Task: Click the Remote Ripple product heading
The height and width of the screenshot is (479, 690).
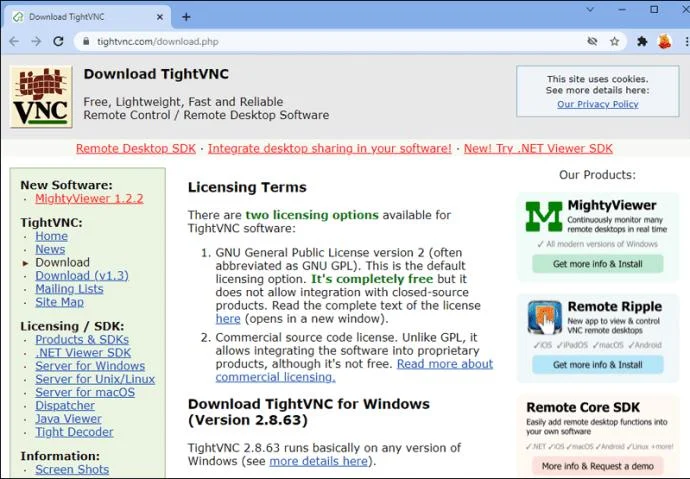Action: tap(614, 307)
